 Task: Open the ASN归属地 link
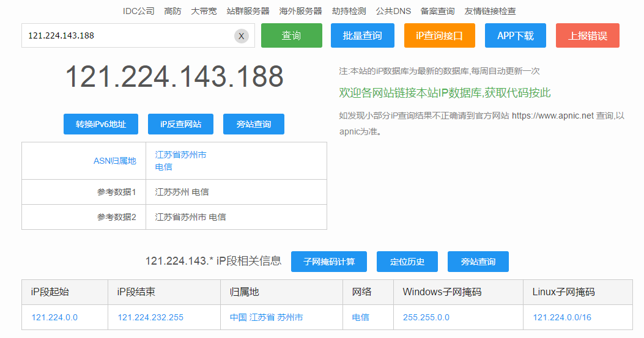coord(114,161)
